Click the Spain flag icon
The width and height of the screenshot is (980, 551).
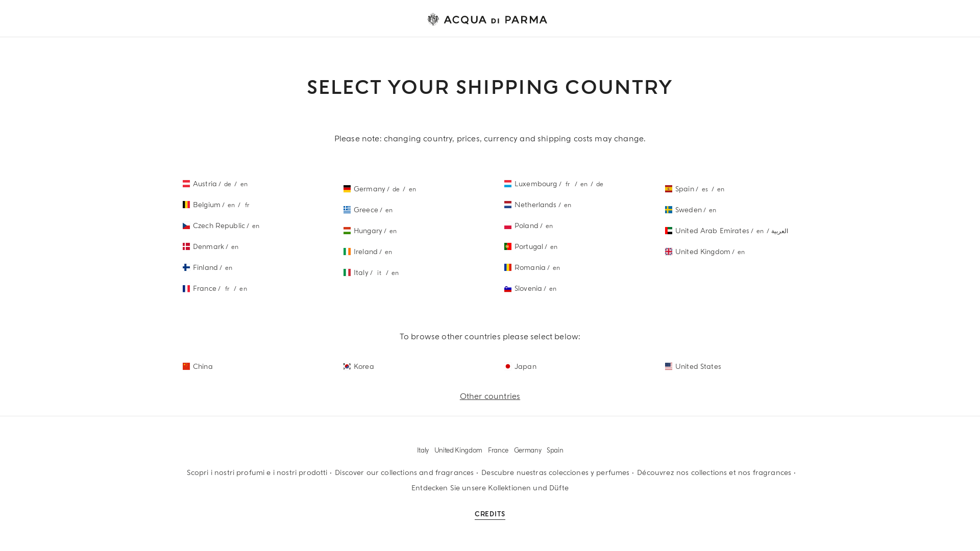(669, 189)
